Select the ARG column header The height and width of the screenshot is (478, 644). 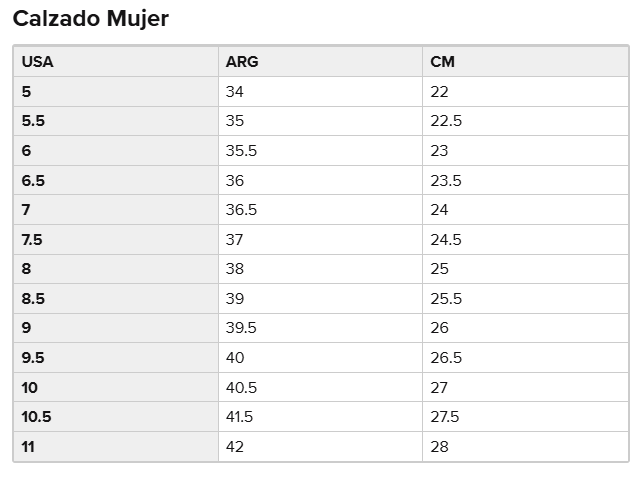[242, 62]
